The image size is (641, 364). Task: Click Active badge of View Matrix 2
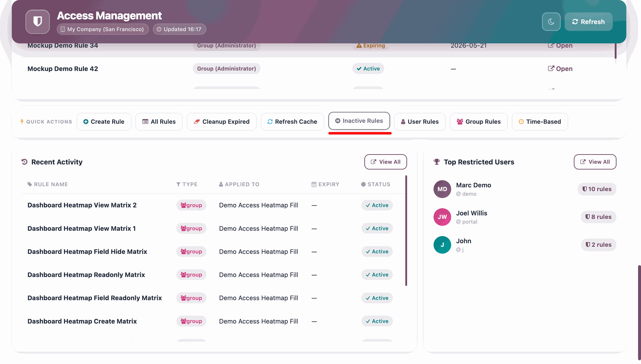click(377, 205)
